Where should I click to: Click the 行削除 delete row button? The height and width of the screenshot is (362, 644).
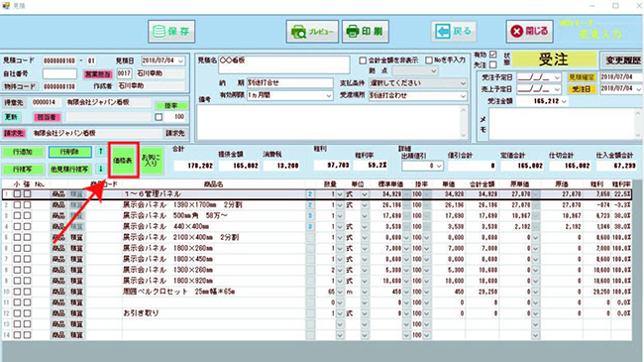pyautogui.click(x=69, y=152)
